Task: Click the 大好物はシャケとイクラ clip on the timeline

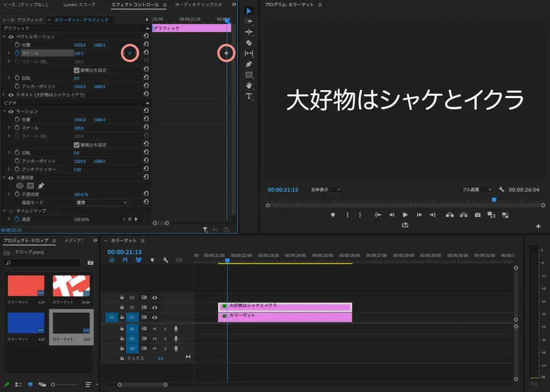Action: tap(285, 307)
